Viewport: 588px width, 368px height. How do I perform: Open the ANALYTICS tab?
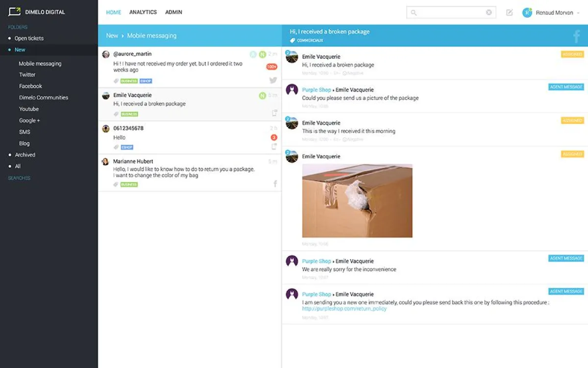[x=143, y=12]
